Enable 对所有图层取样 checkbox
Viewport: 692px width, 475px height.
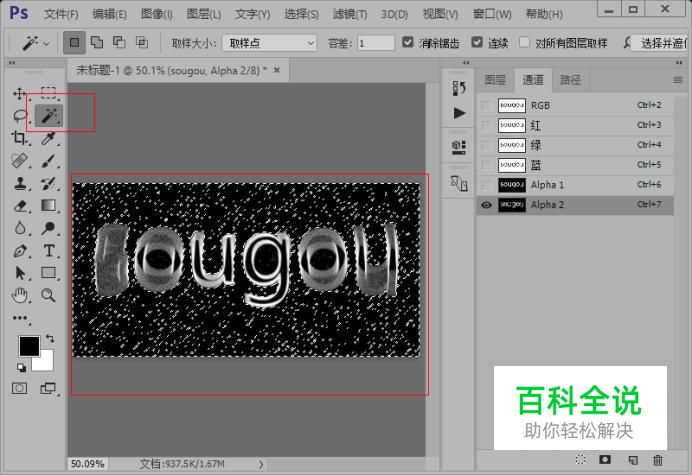click(524, 42)
